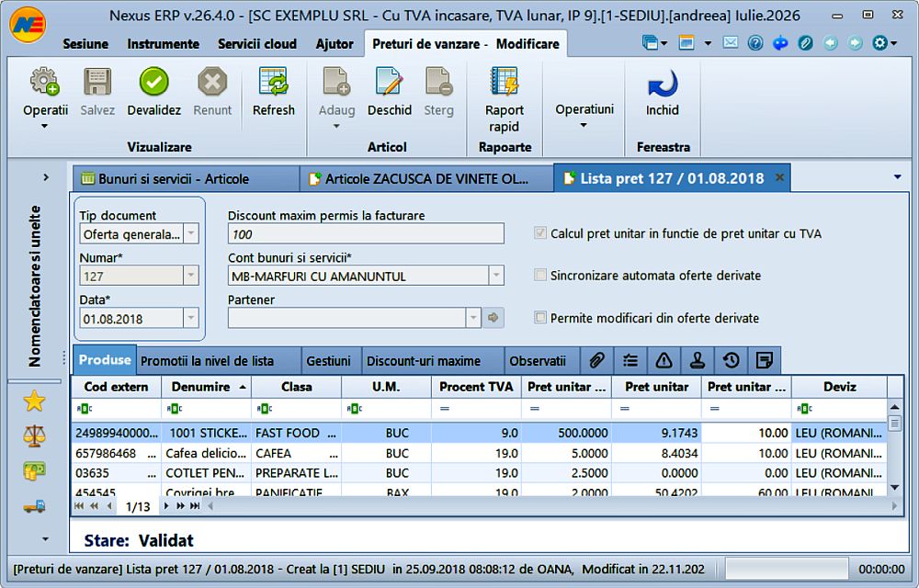919x588 pixels.
Task: Click the Renunt cancel icon
Action: 212,82
